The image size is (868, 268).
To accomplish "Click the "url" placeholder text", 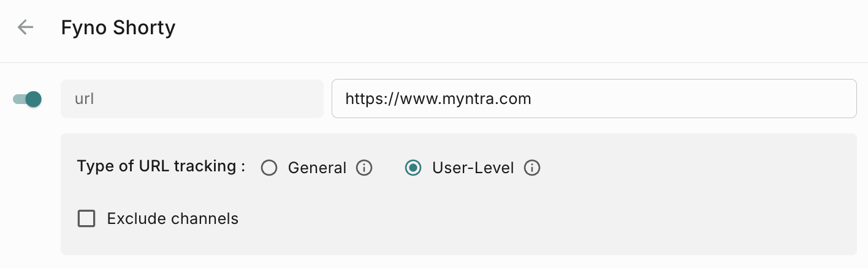I will (85, 99).
